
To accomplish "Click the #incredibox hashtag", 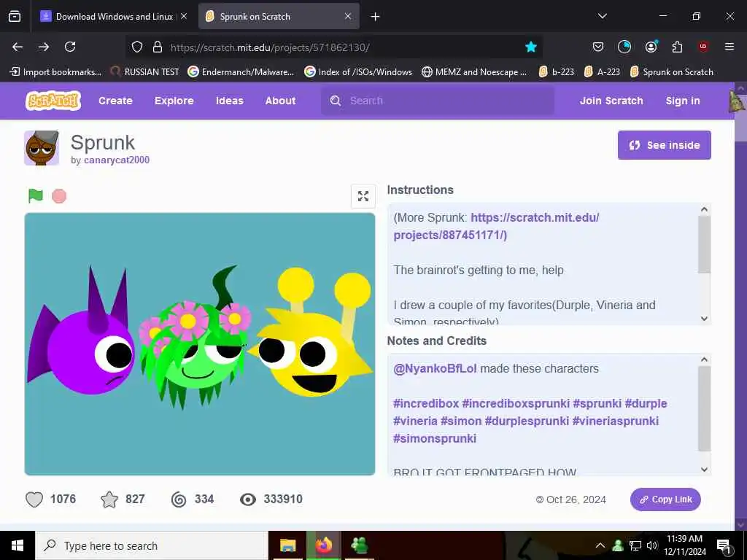I will [426, 403].
